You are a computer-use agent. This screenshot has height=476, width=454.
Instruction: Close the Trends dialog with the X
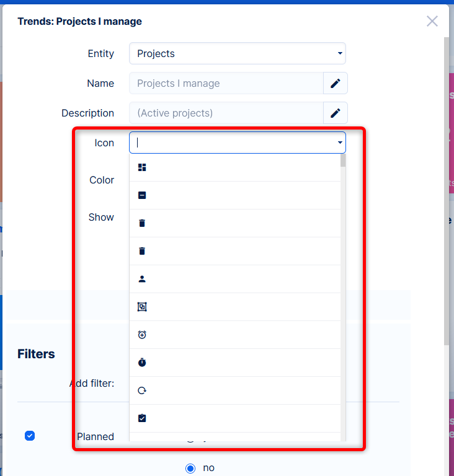(432, 21)
